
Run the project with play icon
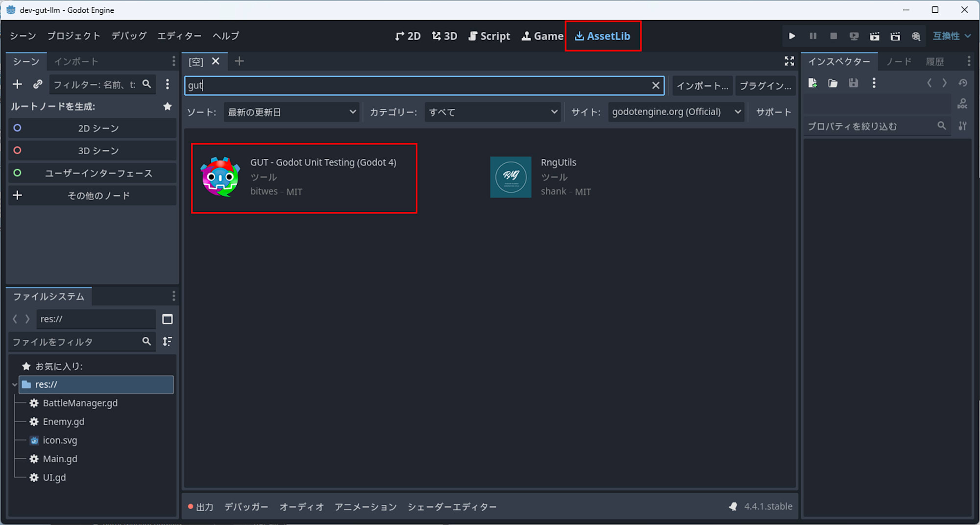792,36
